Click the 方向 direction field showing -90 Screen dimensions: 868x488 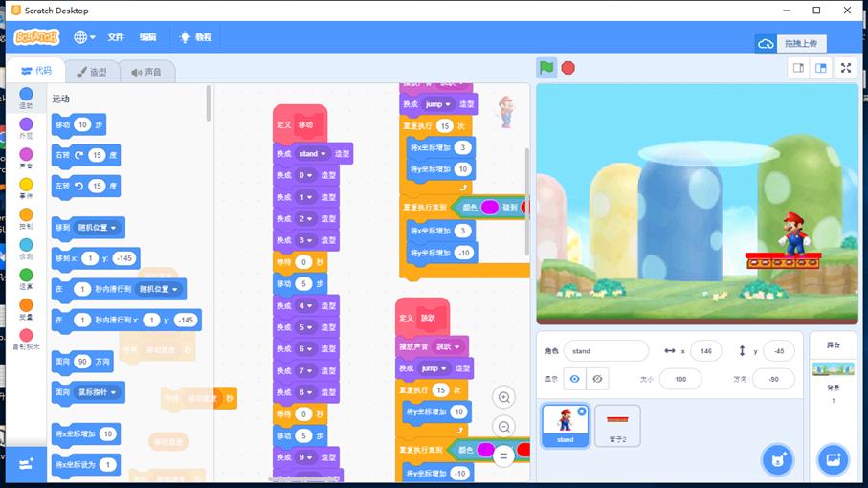pos(773,379)
